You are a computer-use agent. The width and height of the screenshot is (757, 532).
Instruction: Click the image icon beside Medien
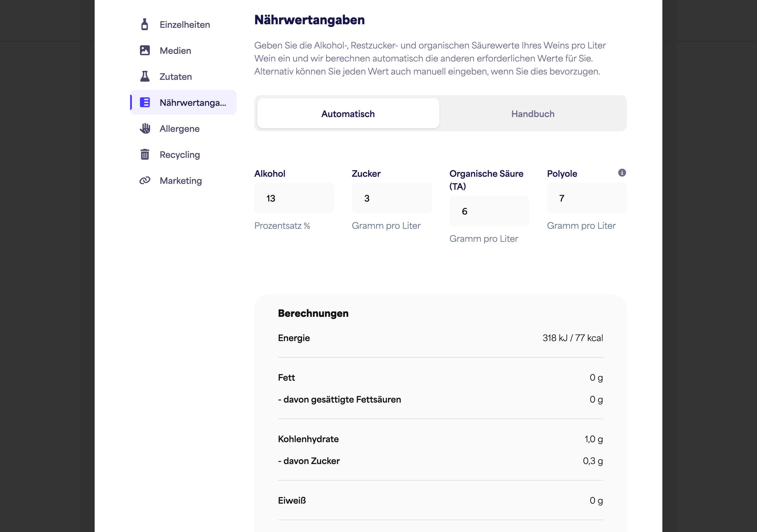(145, 51)
